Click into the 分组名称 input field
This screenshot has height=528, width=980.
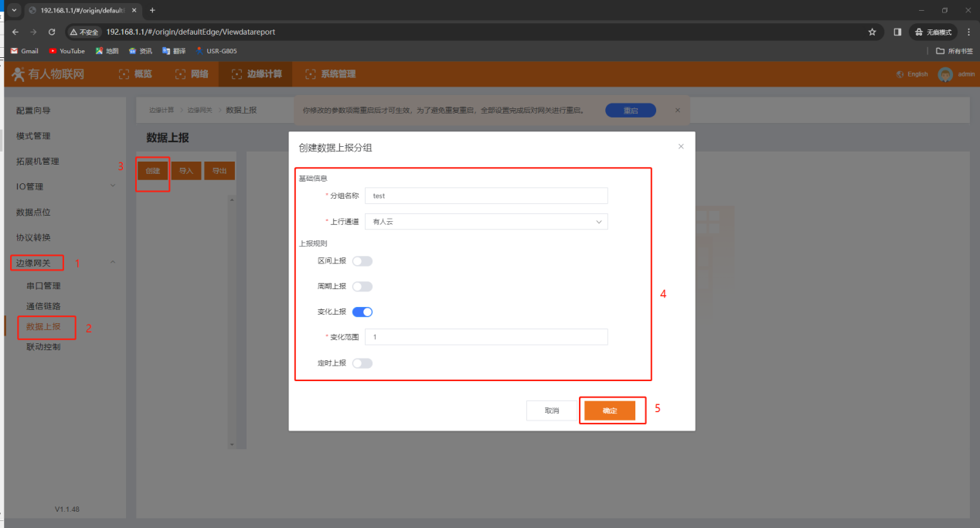(x=486, y=196)
